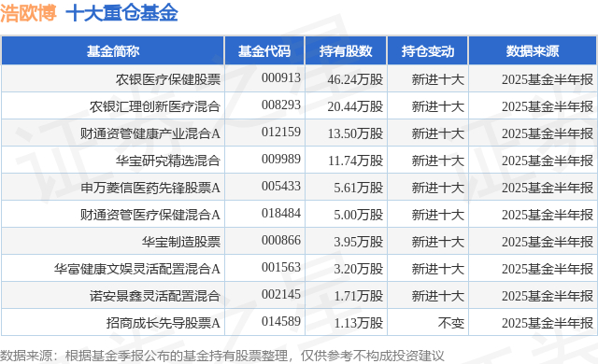Select fund name 农银医疗保健股票
This screenshot has width=598, height=364.
tap(168, 79)
